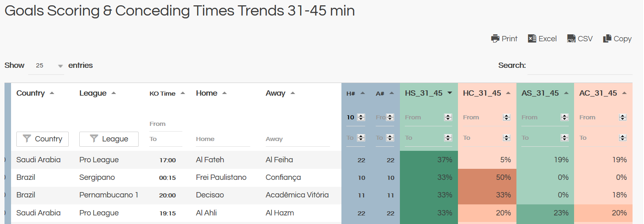644x224 pixels.
Task: Click the AC_31_45 To spinner arrows
Action: point(623,138)
